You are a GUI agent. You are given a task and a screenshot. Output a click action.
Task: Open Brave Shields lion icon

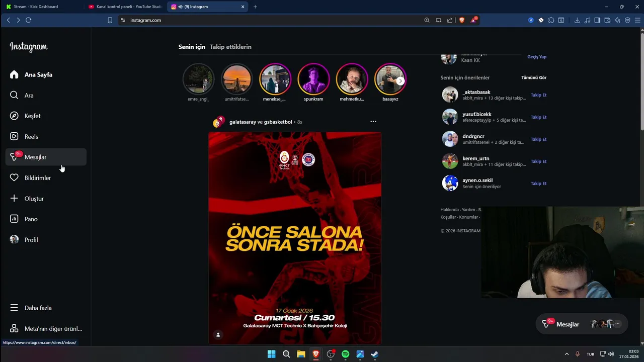click(462, 20)
